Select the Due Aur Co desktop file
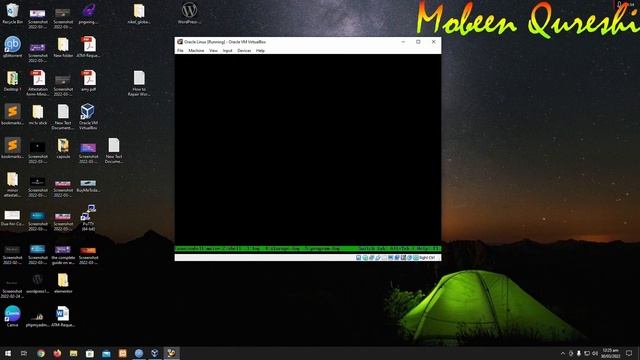Screen dimensions: 640x360 12,218
